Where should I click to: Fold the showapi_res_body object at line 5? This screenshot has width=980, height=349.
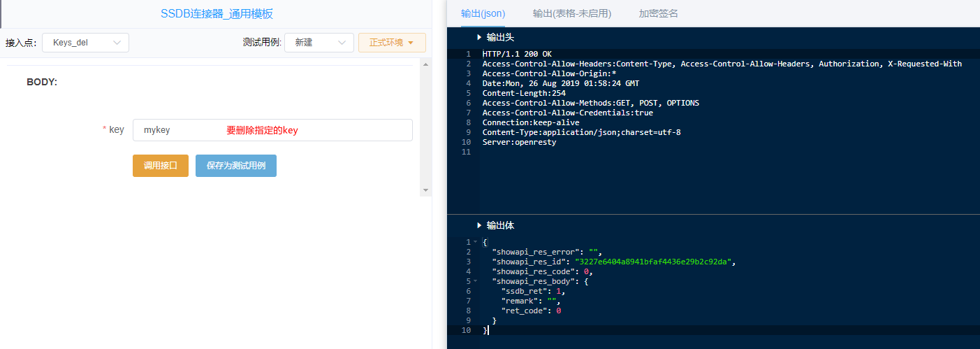(475, 281)
